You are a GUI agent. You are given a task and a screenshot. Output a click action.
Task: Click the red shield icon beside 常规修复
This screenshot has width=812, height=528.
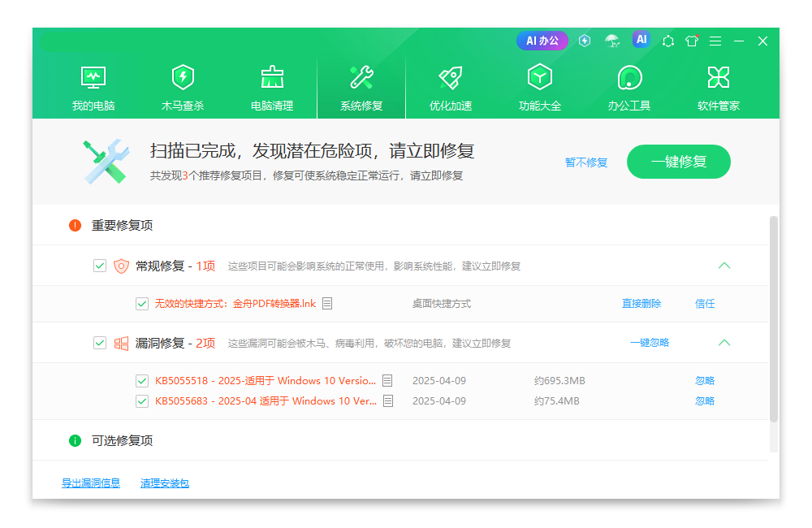121,266
